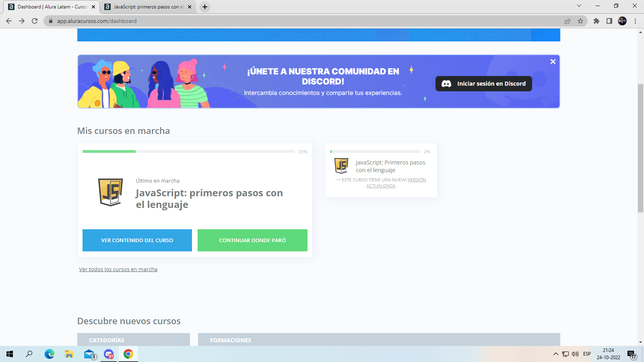Select the CATEGORÍAS tab

point(134,340)
